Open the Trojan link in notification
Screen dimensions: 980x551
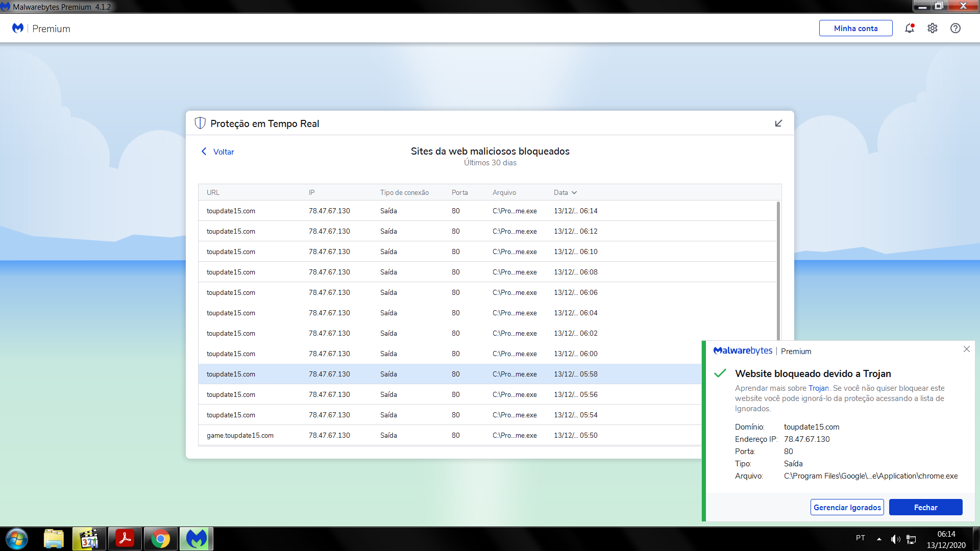point(819,388)
